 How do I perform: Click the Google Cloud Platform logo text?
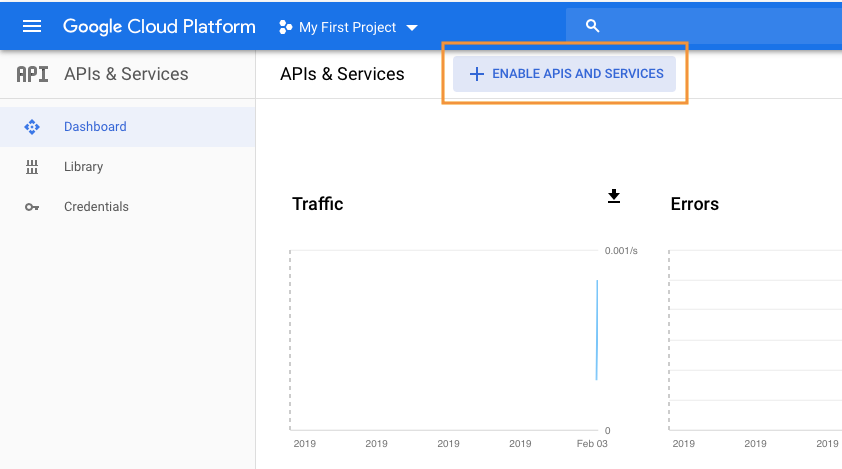(x=159, y=27)
